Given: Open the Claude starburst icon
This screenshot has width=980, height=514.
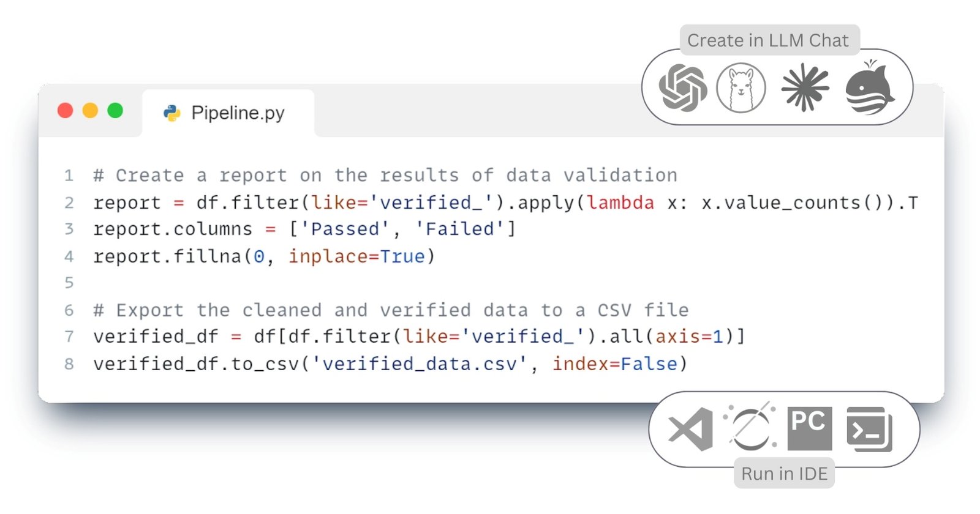Looking at the screenshot, I should pos(805,88).
